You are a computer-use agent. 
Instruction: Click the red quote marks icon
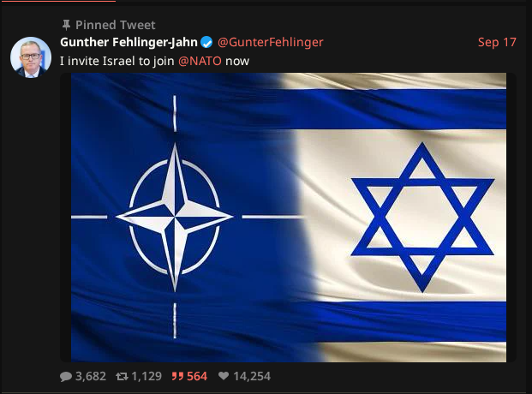177,376
